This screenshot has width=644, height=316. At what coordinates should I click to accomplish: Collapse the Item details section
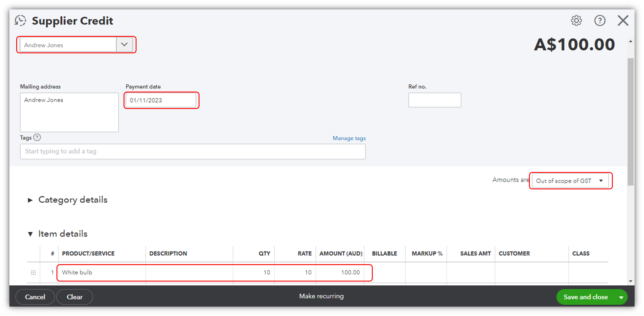click(30, 234)
